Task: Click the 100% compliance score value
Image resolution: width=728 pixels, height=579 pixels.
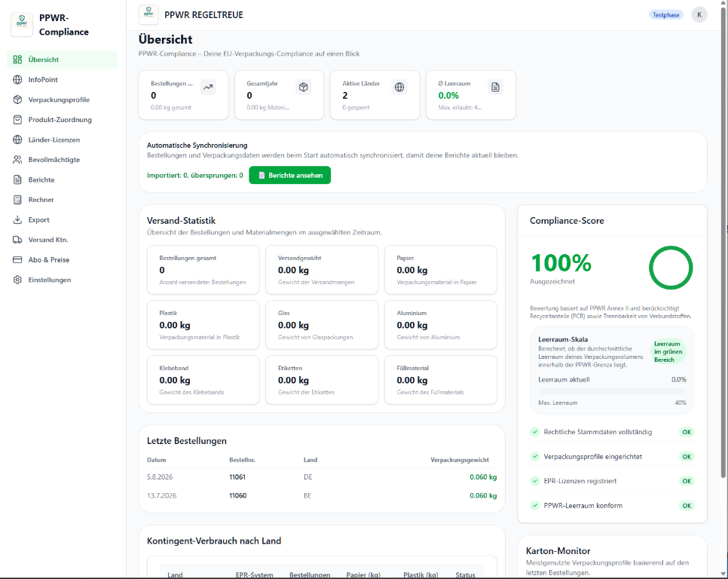Action: click(561, 263)
